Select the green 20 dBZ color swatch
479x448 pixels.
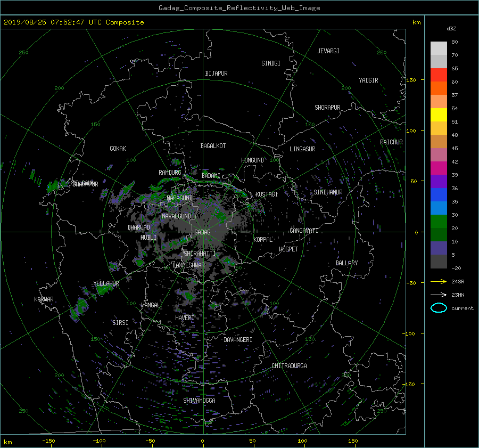point(439,222)
